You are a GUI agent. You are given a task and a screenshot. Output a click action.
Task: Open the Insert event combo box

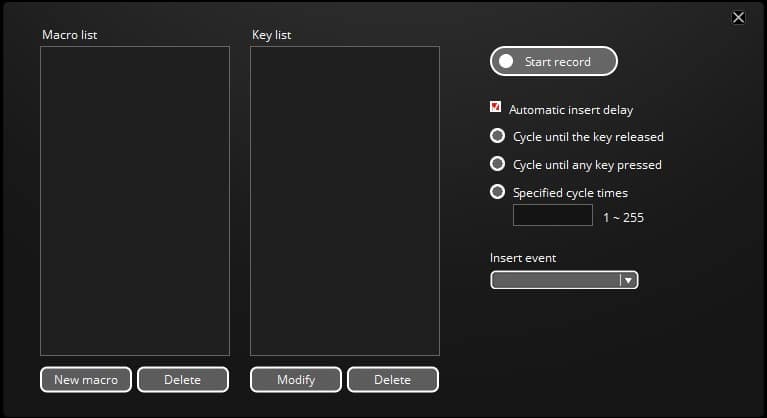pyautogui.click(x=556, y=281)
